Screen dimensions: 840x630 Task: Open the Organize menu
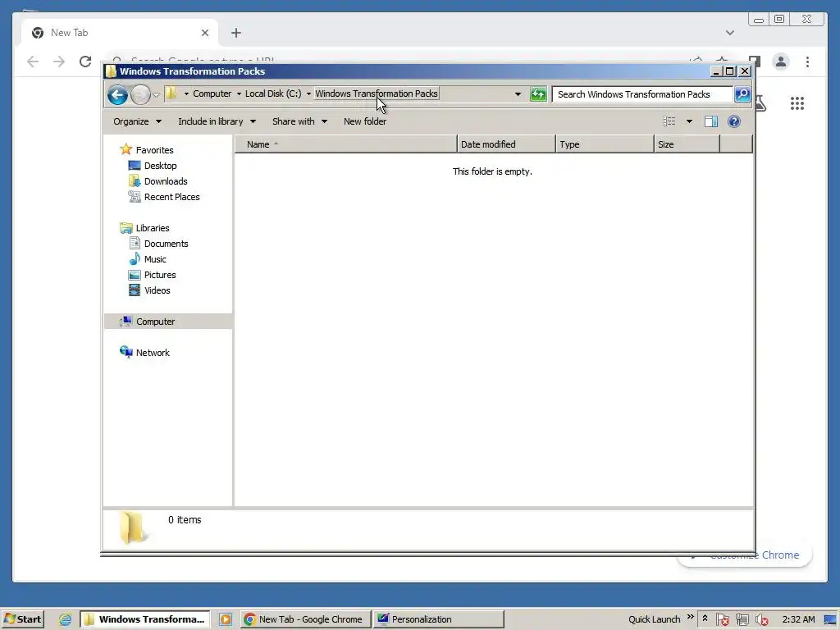pos(137,121)
